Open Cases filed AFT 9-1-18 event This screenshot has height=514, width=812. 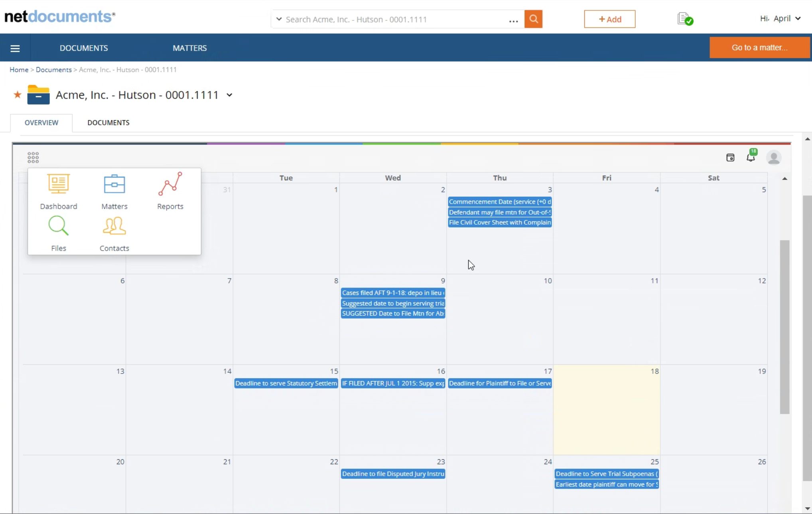tap(393, 293)
